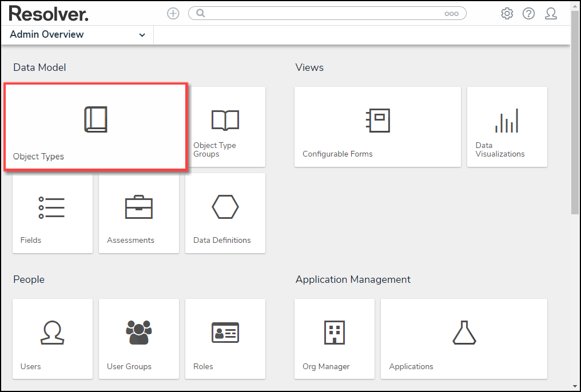Open the Configurable Forms tile
The image size is (581, 392).
click(377, 127)
